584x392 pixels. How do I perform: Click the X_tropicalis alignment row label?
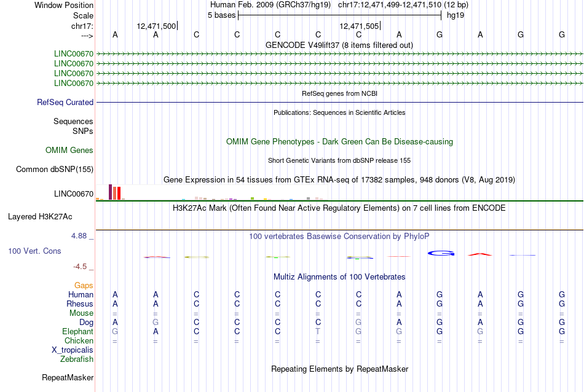(x=73, y=350)
